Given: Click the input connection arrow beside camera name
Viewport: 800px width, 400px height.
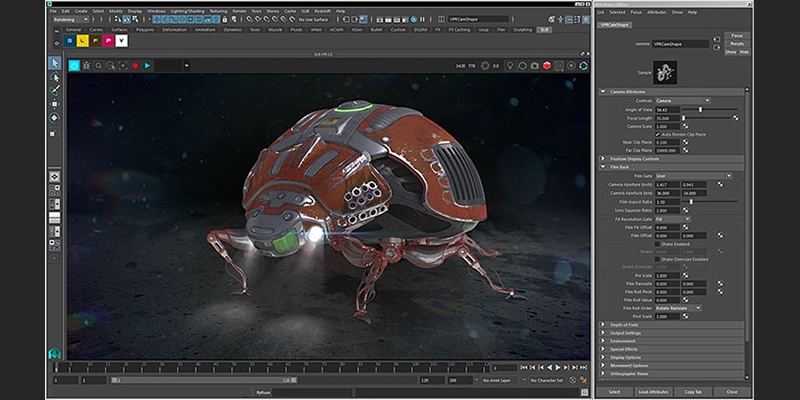Looking at the screenshot, I should (717, 39).
